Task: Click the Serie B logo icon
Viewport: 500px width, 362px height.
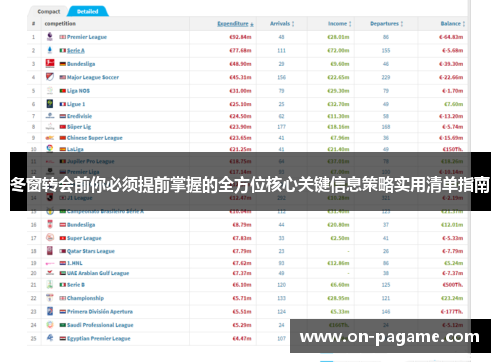Action: [50, 285]
